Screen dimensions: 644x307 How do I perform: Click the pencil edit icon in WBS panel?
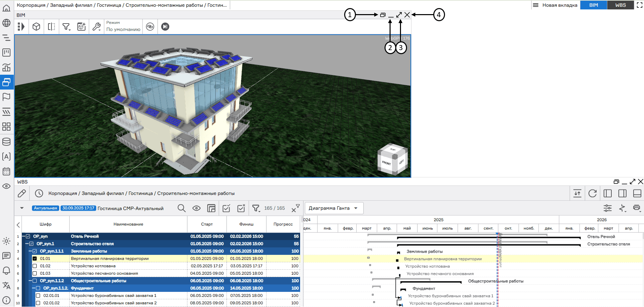tap(22, 193)
